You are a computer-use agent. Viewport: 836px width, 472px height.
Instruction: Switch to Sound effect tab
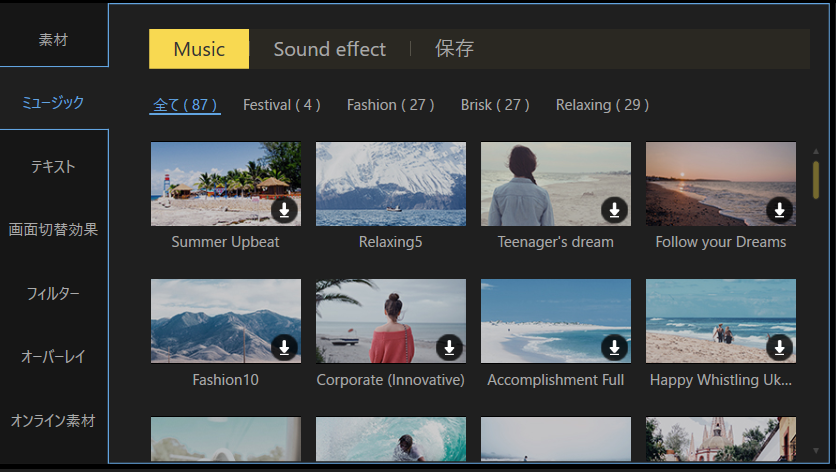pyautogui.click(x=329, y=49)
